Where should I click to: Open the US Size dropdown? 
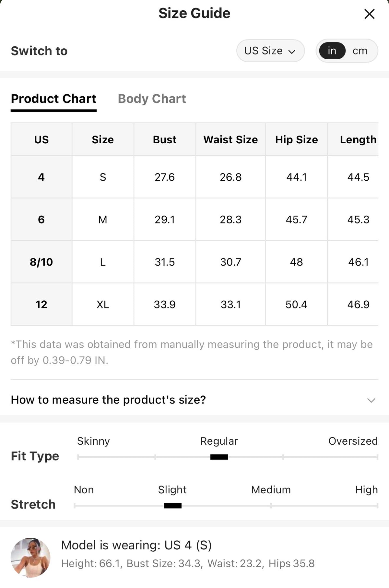click(x=270, y=51)
